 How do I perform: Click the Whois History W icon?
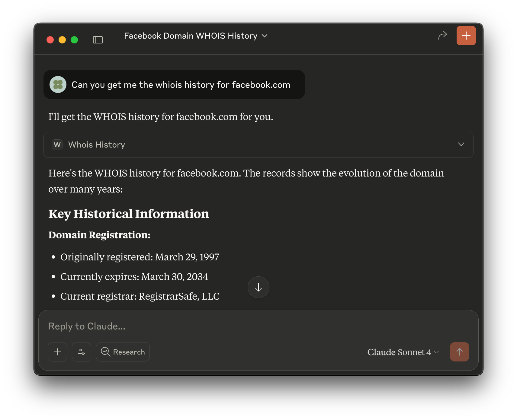(57, 145)
